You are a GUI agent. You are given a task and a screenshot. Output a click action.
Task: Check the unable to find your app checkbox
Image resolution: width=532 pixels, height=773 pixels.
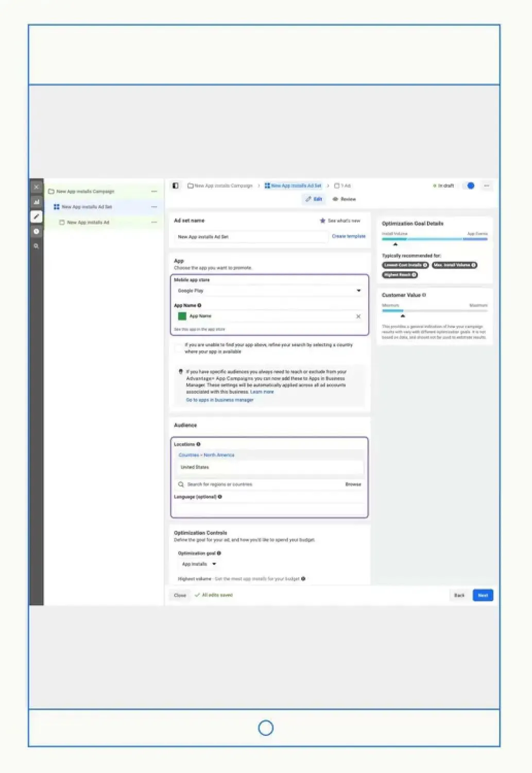(178, 348)
